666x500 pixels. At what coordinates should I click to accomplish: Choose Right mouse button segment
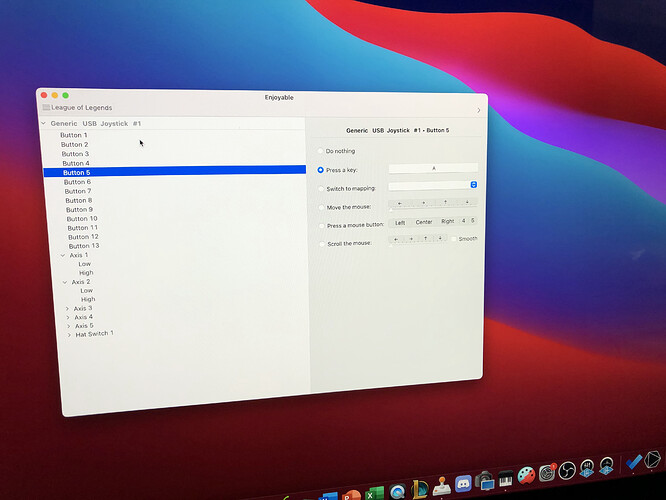[448, 221]
